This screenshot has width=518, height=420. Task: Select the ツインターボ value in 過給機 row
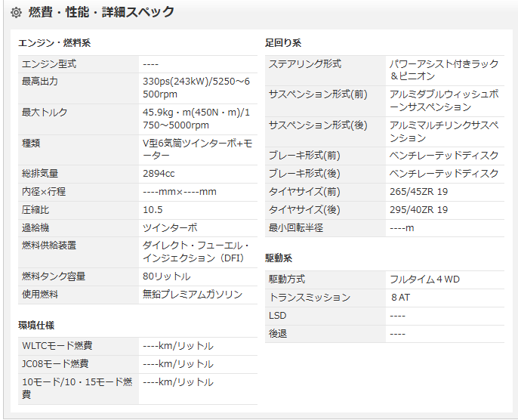(x=170, y=227)
